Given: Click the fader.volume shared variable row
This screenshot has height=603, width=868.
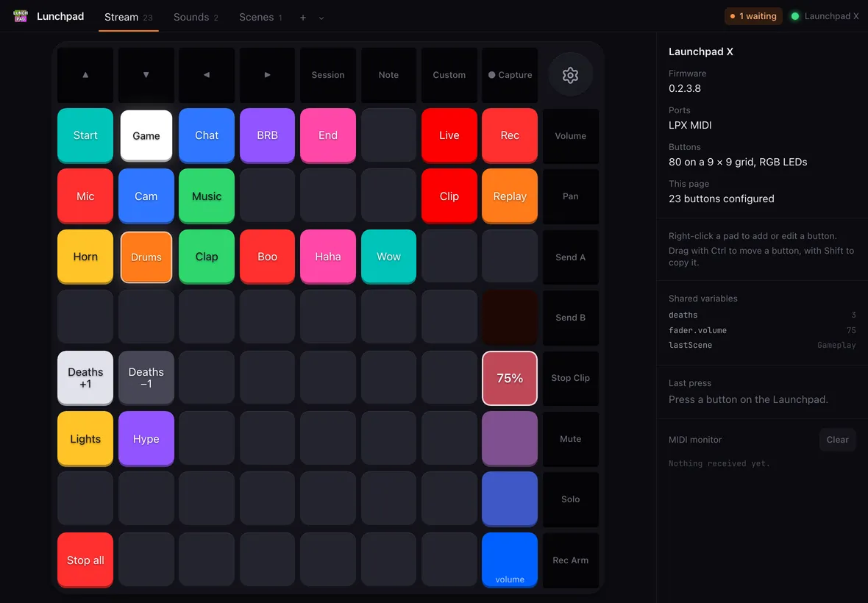Looking at the screenshot, I should point(762,330).
